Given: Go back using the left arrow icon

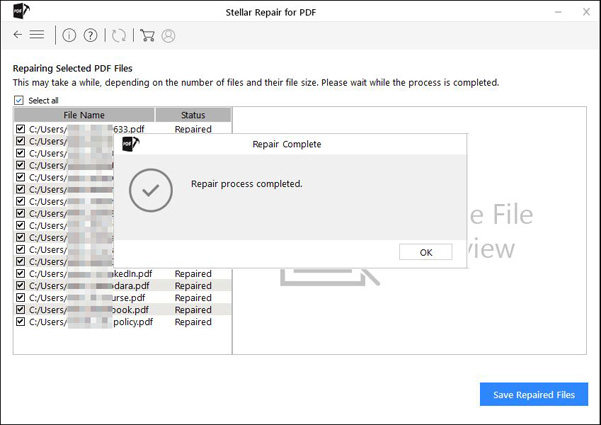Looking at the screenshot, I should [x=17, y=35].
